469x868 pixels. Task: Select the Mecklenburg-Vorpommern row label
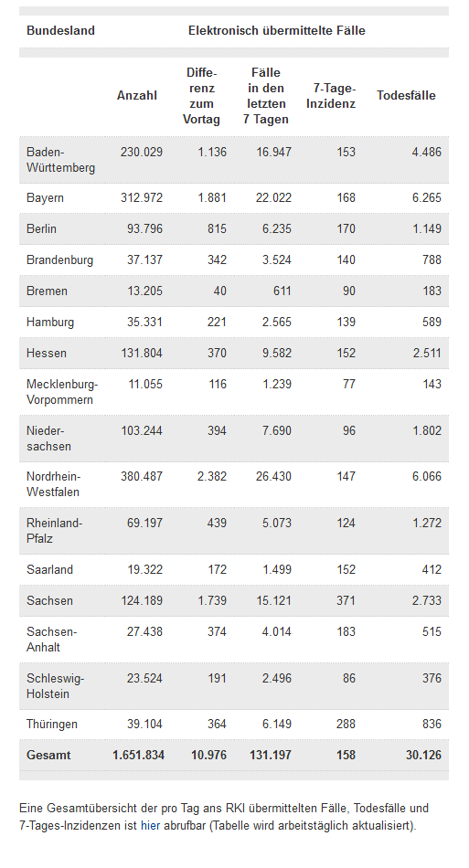(x=62, y=391)
